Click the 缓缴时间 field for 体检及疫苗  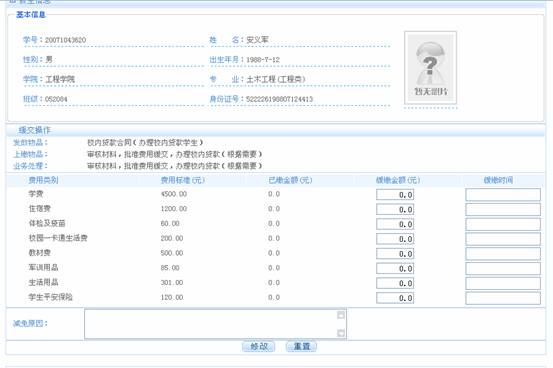(x=503, y=224)
